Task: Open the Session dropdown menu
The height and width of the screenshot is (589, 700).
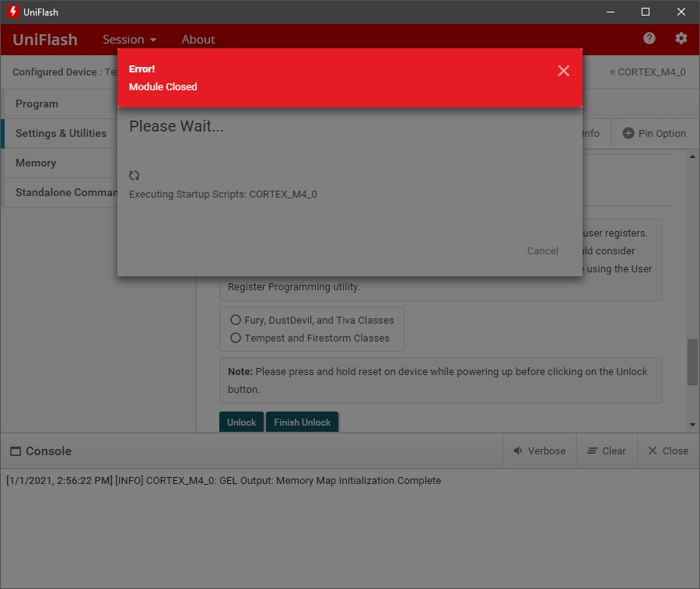Action: (x=129, y=40)
